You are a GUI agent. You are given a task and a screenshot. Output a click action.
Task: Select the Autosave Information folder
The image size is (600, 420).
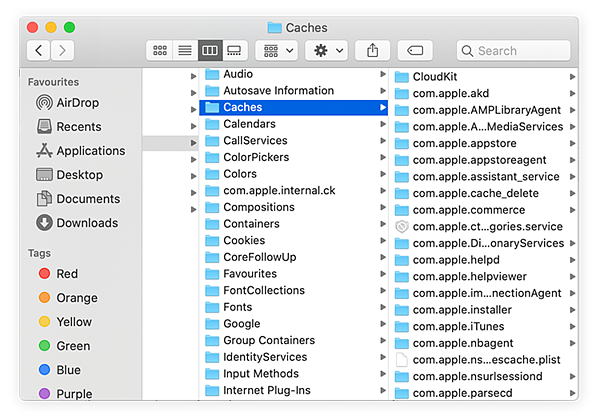293,91
